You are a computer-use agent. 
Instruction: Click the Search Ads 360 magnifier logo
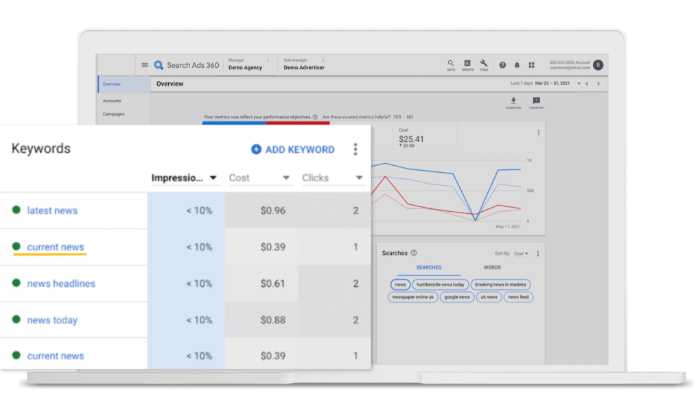pos(158,66)
